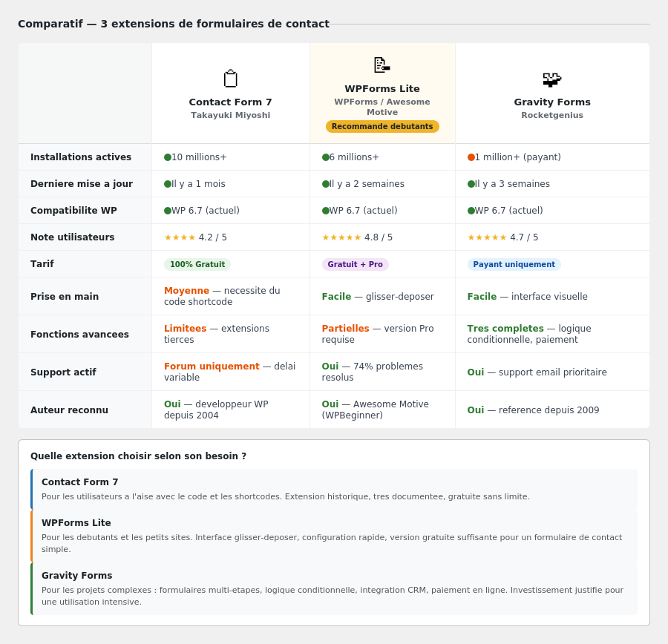Click the star rating for 4.7 / 5
668x644 pixels.
point(487,237)
